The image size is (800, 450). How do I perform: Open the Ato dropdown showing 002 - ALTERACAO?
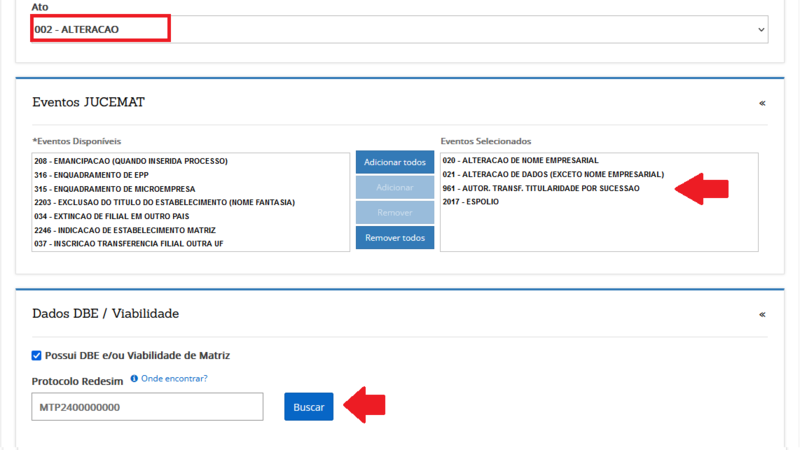tap(400, 29)
